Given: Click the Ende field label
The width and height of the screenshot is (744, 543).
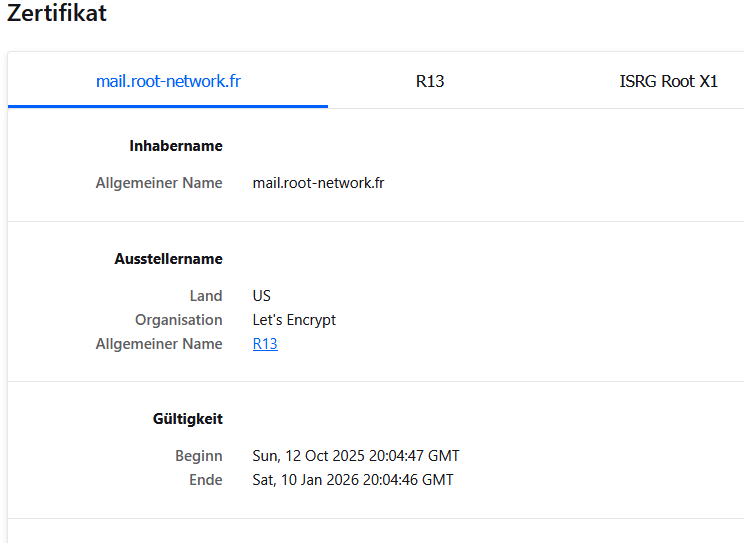Looking at the screenshot, I should [x=205, y=480].
